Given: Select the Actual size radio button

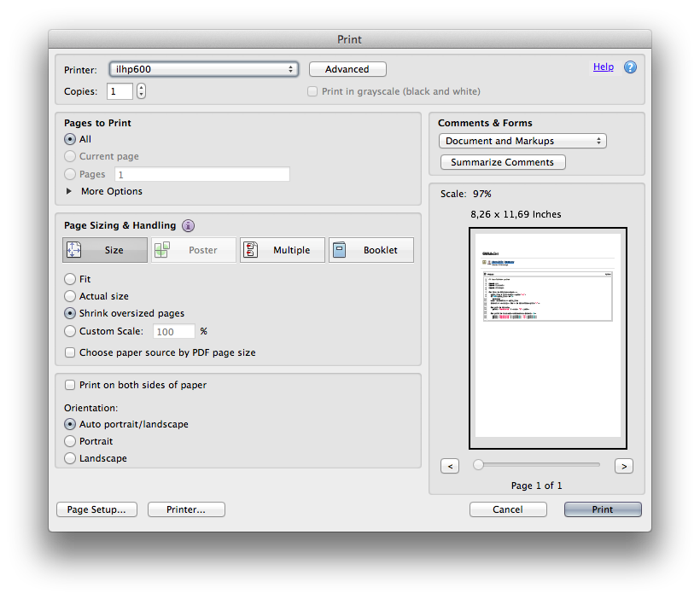Looking at the screenshot, I should click(70, 296).
